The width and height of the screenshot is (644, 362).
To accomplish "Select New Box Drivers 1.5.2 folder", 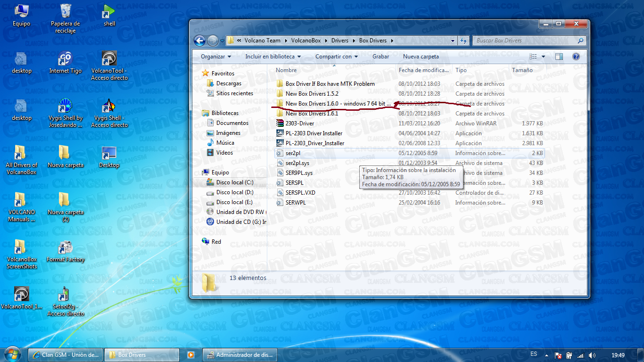I will point(312,94).
